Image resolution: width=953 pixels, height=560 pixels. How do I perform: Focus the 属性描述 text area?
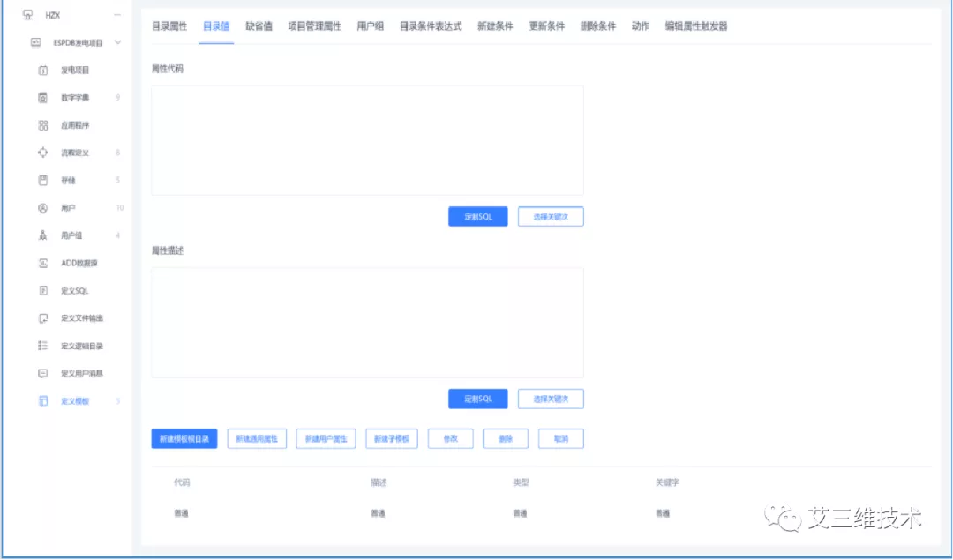tap(367, 323)
